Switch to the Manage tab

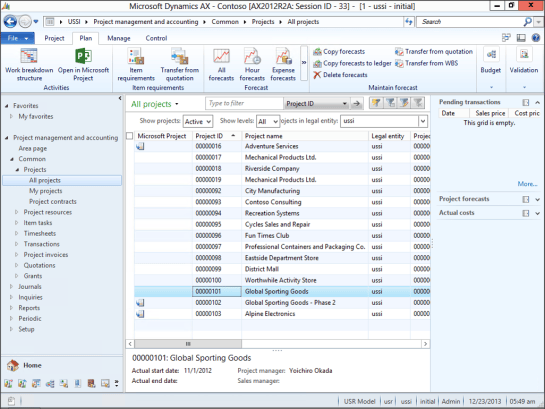[119, 38]
